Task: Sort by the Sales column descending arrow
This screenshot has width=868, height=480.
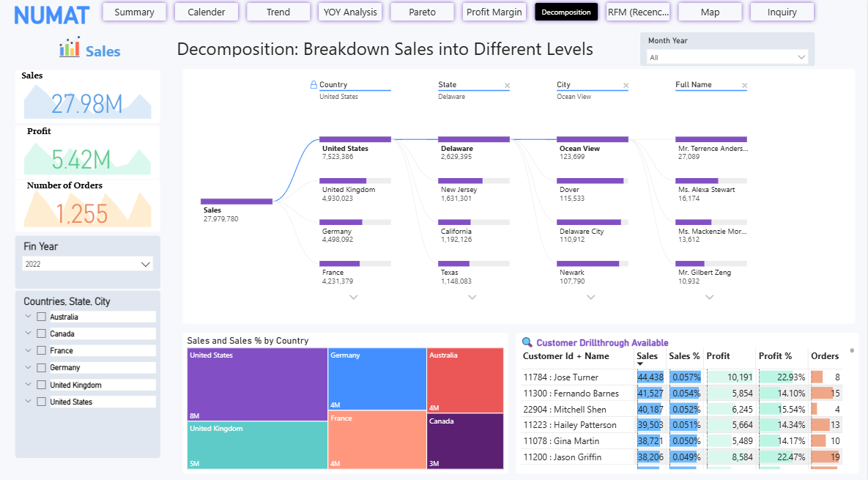Action: click(640, 363)
